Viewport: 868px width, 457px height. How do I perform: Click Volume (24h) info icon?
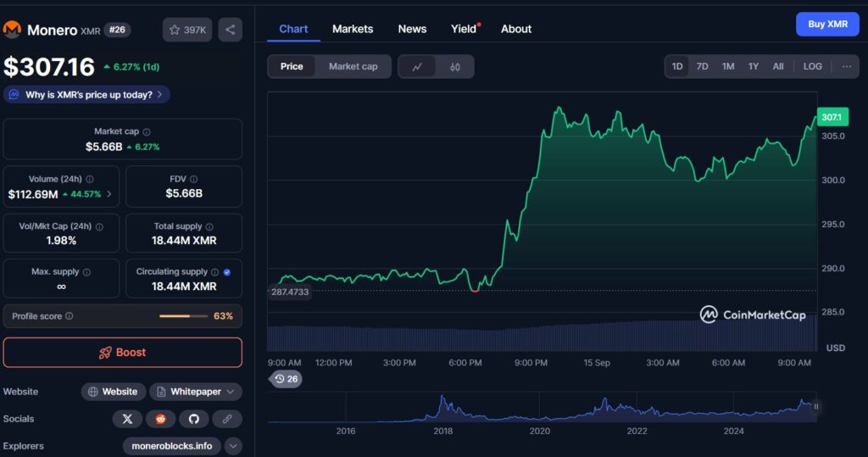tap(90, 179)
